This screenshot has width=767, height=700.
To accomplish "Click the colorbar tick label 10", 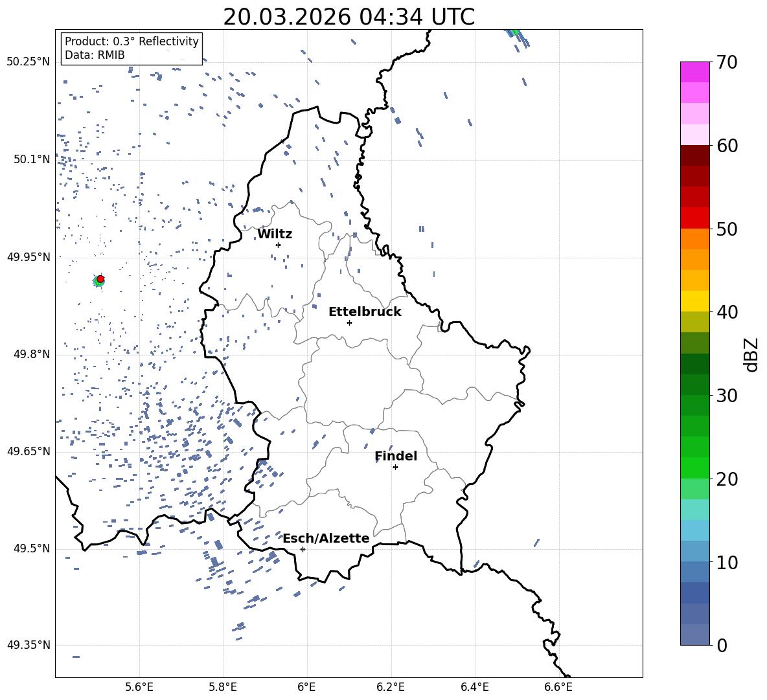I will tap(726, 563).
